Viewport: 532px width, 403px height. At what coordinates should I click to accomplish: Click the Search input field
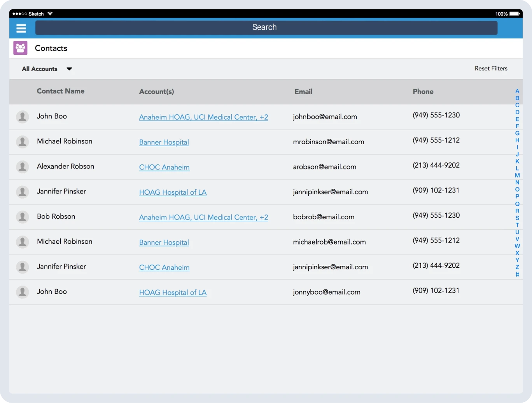[266, 28]
